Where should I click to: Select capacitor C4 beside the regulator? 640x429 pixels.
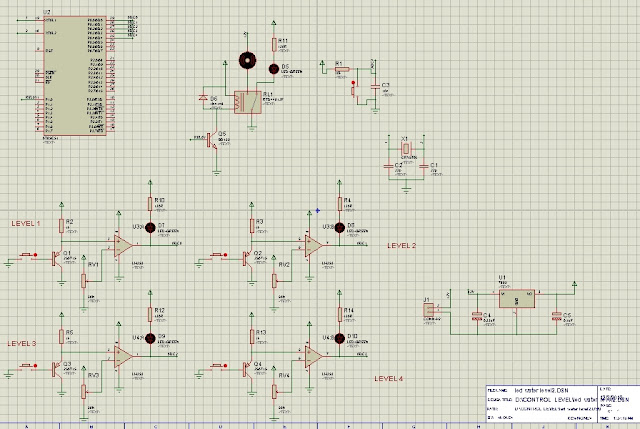tap(477, 316)
